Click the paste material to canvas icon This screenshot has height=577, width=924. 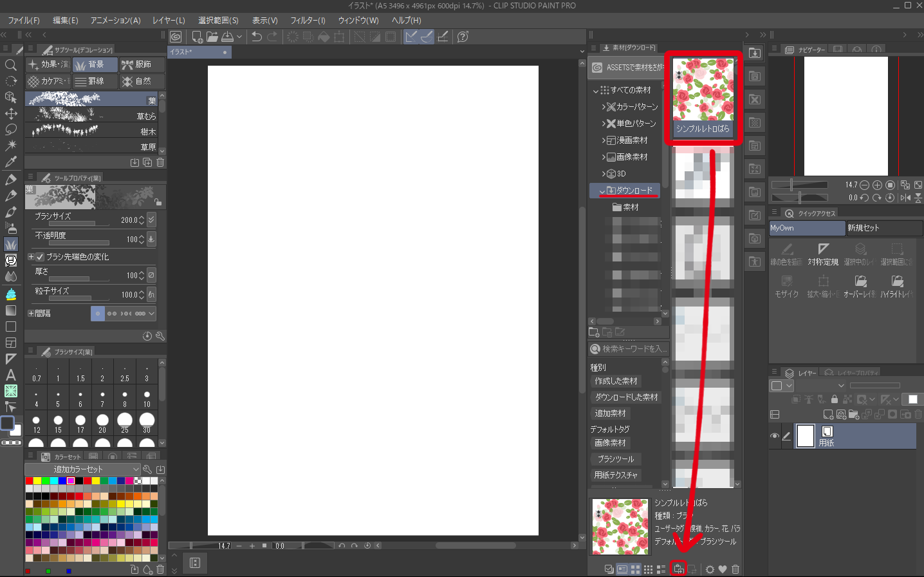tap(678, 569)
